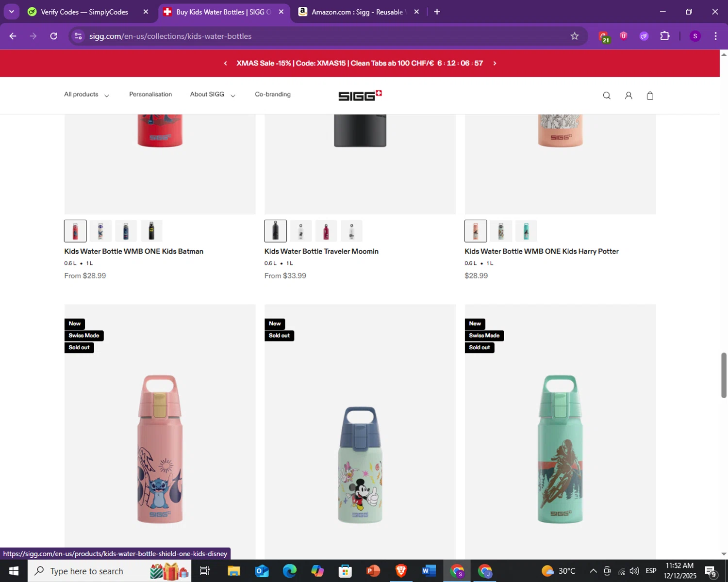The width and height of the screenshot is (728, 582).
Task: View site information icon in address bar
Action: (x=78, y=36)
